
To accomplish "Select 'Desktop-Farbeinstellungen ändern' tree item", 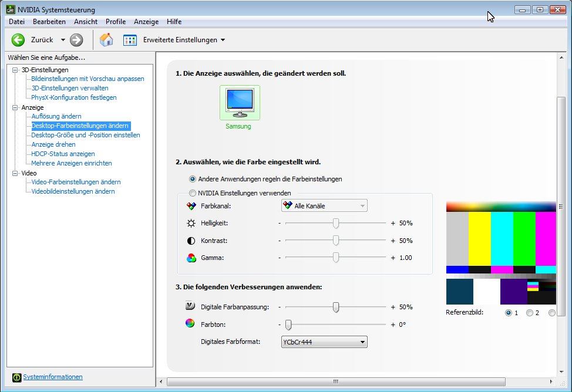I will tap(80, 126).
